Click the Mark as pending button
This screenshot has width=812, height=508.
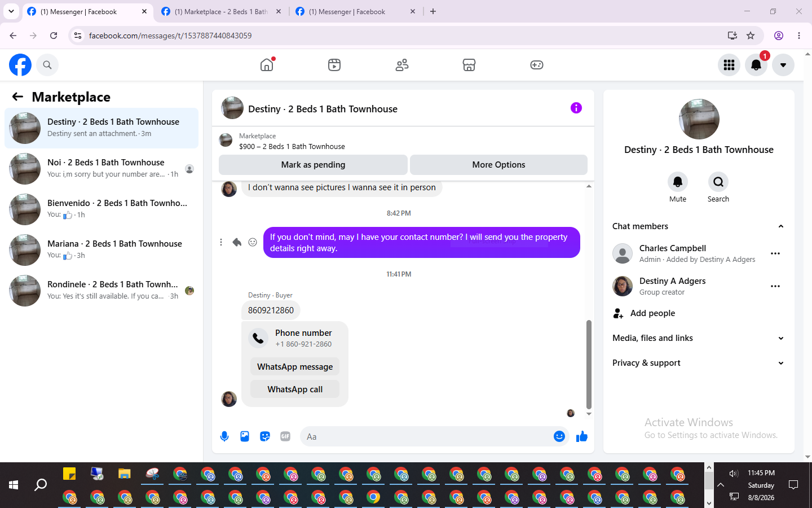(313, 165)
